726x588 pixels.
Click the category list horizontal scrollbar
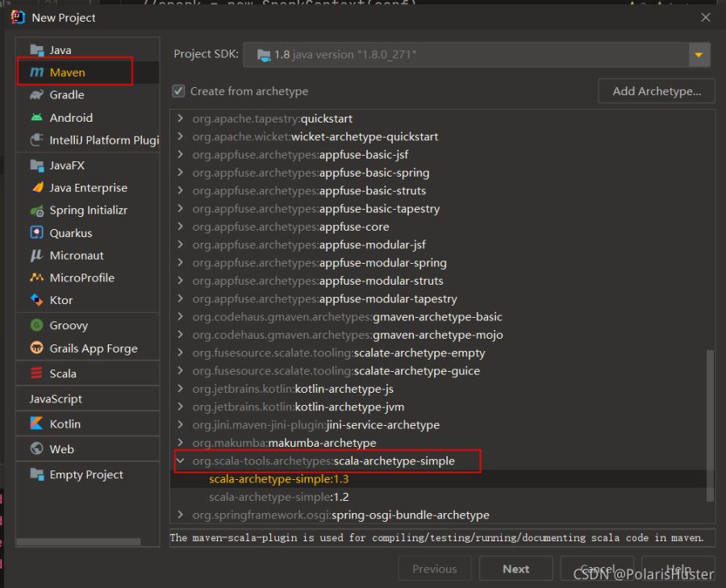point(78,542)
